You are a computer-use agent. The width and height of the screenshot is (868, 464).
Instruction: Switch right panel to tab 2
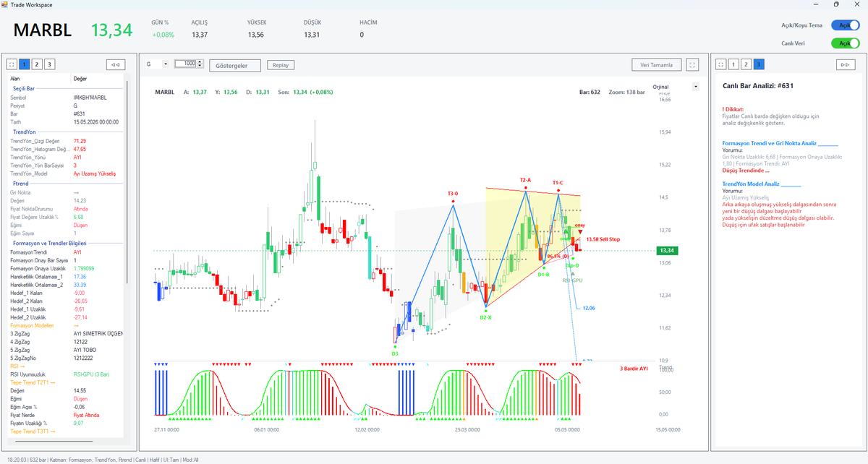click(746, 64)
